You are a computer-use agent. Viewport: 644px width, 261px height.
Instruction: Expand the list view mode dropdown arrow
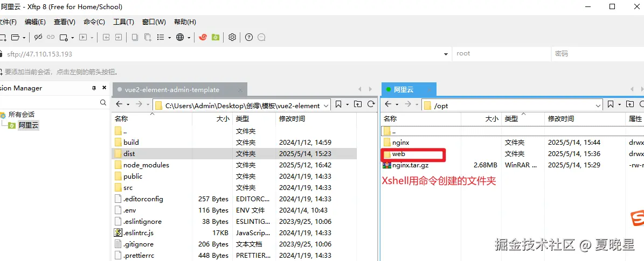tap(169, 38)
